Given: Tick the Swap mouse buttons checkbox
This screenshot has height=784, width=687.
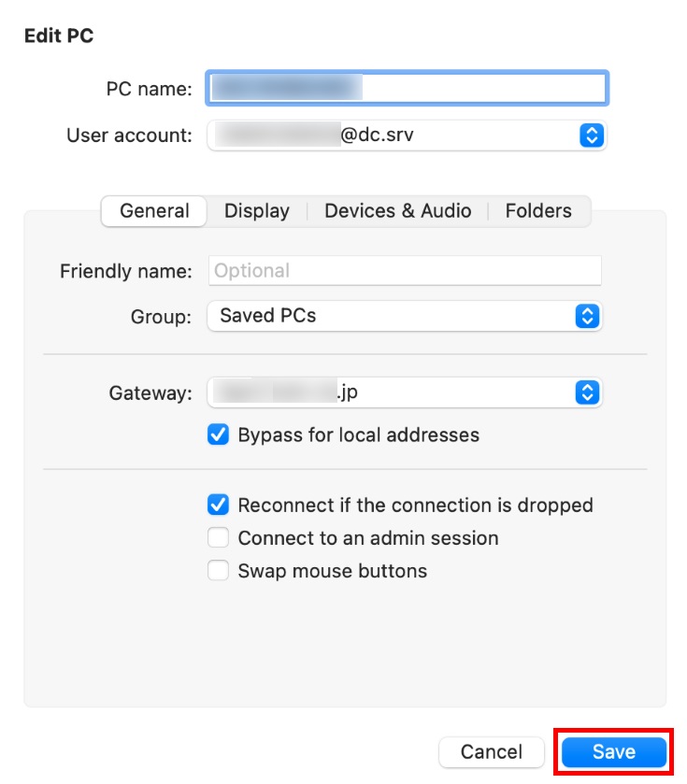Looking at the screenshot, I should (x=218, y=571).
